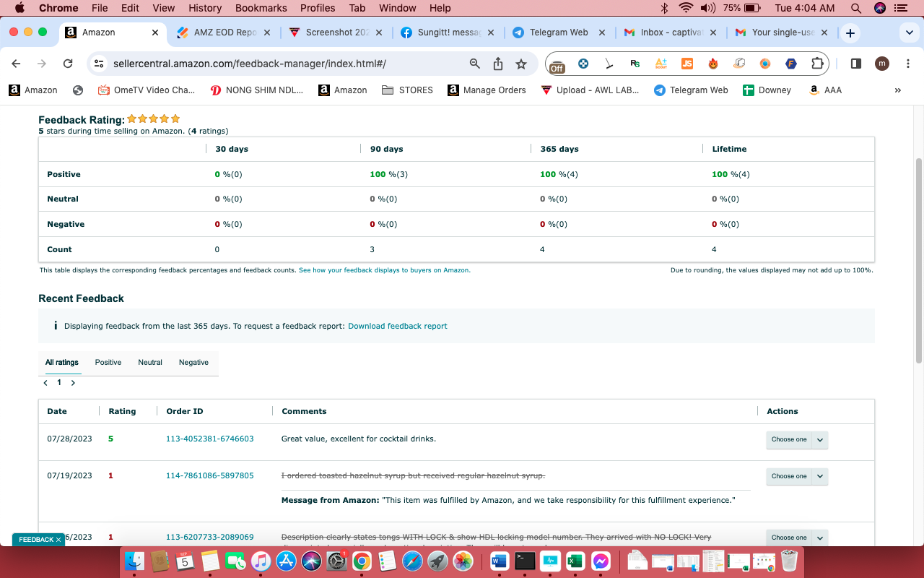
Task: Open NONG SHIM NDL bookmark
Action: [x=256, y=90]
